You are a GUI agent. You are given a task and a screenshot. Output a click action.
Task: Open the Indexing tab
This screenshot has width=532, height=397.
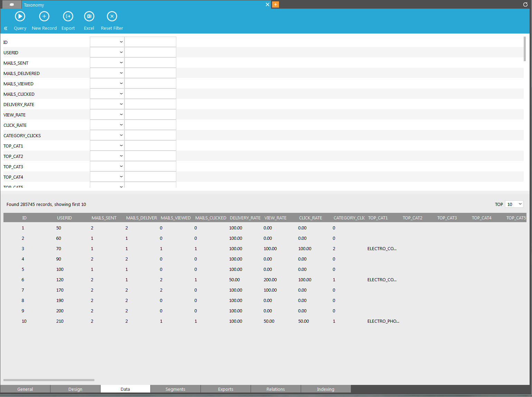tap(326, 389)
